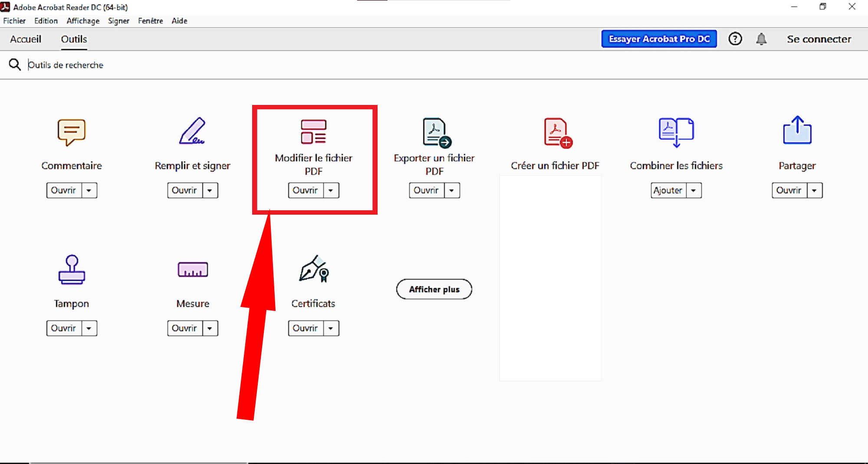This screenshot has height=464, width=868.
Task: Click Ouvrir under Partager
Action: tap(789, 190)
